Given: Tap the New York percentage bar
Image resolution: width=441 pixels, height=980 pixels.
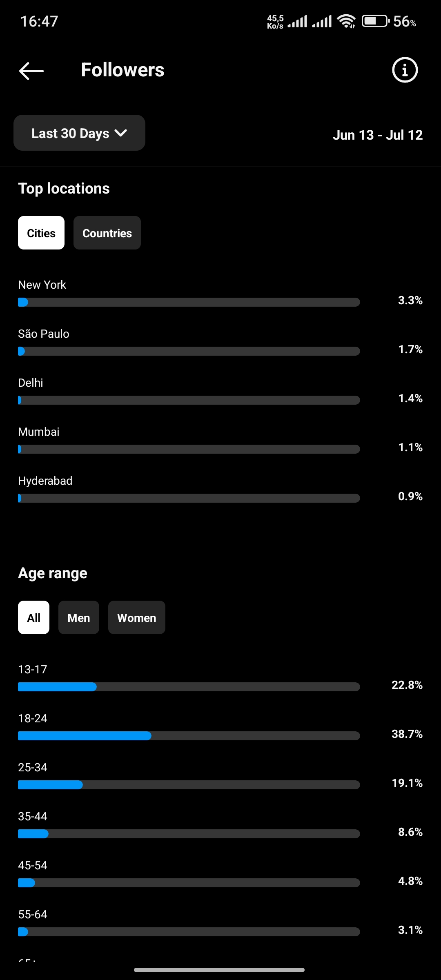Looking at the screenshot, I should pos(189,302).
